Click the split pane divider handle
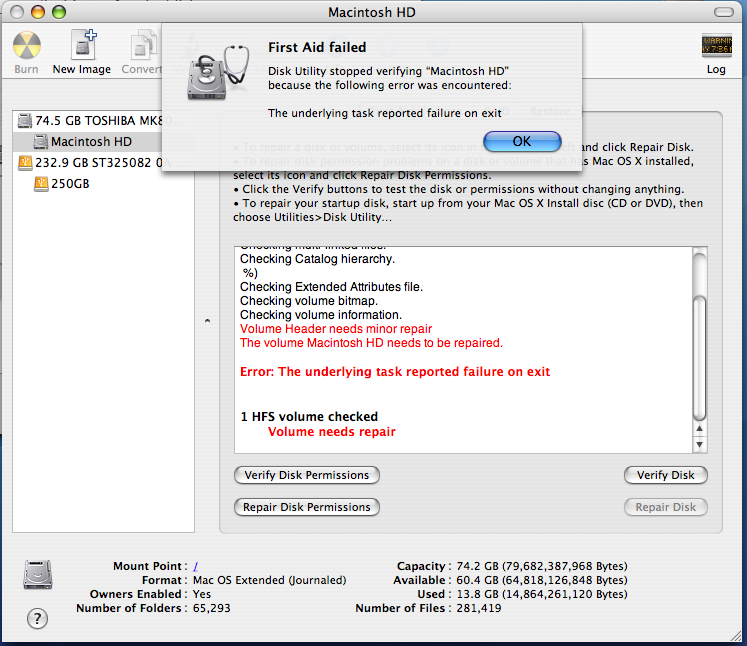The width and height of the screenshot is (747, 646). pyautogui.click(x=207, y=321)
